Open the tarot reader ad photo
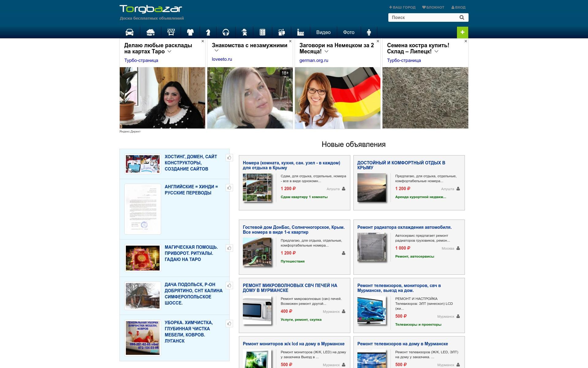Image resolution: width=588 pixels, height=368 pixels. coord(162,98)
